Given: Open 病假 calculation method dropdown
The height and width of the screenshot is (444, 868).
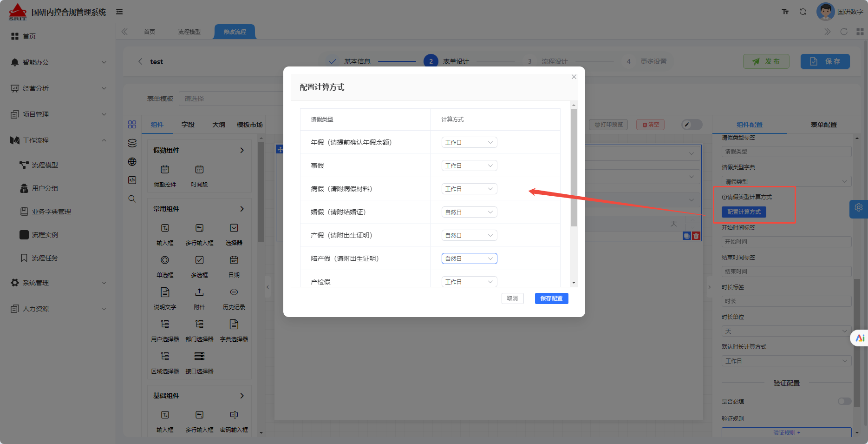Looking at the screenshot, I should pyautogui.click(x=469, y=189).
